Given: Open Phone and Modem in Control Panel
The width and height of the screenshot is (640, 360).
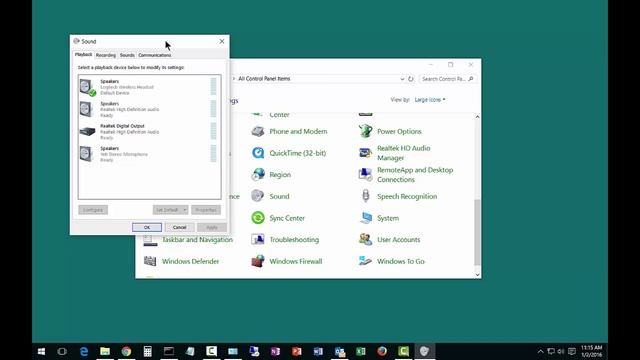Looking at the screenshot, I should pos(289,131).
